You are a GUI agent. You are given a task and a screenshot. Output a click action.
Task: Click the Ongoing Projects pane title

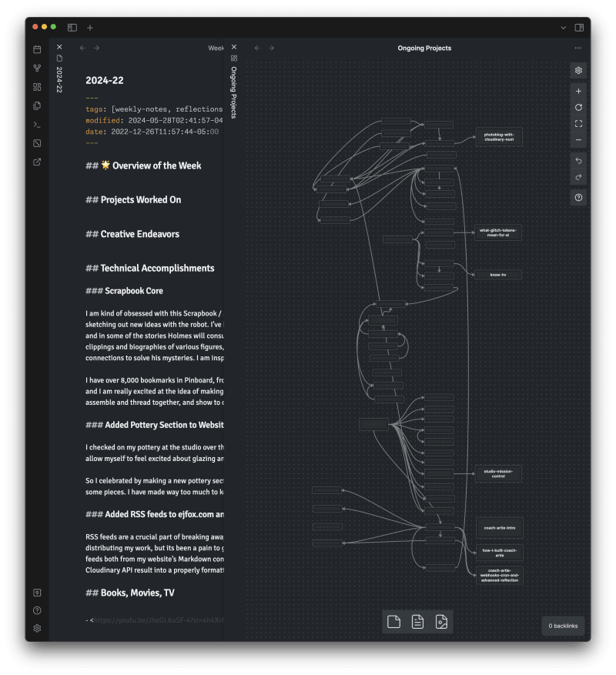(x=424, y=48)
